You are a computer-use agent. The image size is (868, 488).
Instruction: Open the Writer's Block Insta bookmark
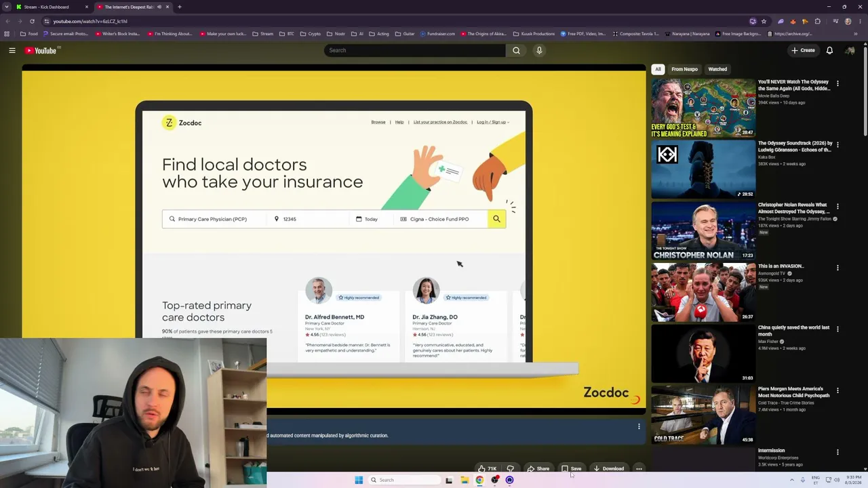117,34
